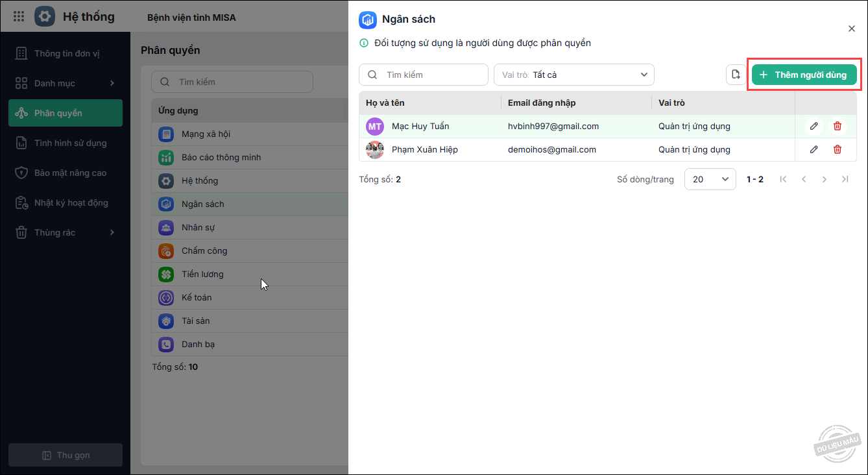Close the Ngân sách panel

click(851, 29)
